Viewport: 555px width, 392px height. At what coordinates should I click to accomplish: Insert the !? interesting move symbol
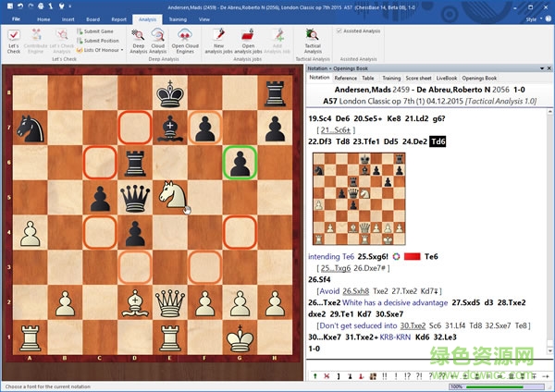click(x=407, y=376)
